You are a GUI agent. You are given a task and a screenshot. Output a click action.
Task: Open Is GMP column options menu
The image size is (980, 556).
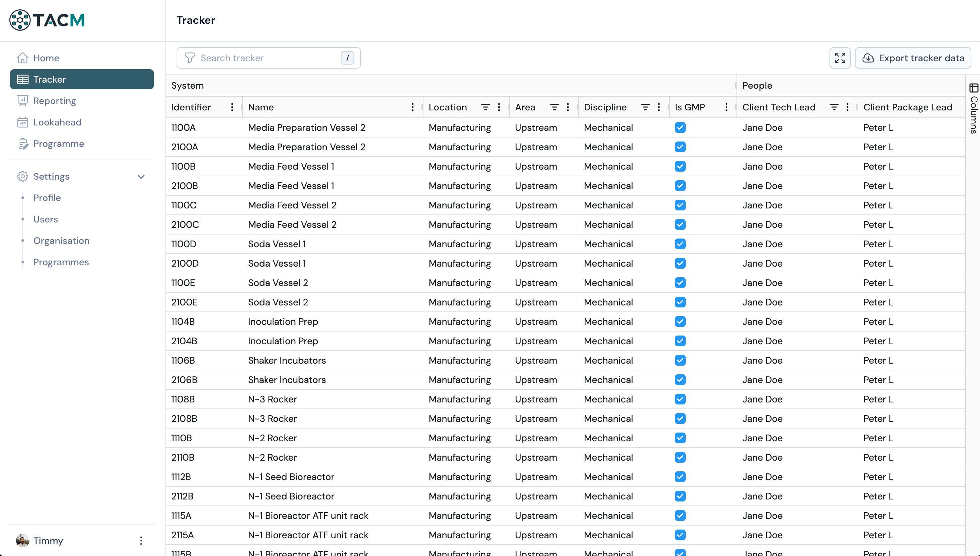726,107
